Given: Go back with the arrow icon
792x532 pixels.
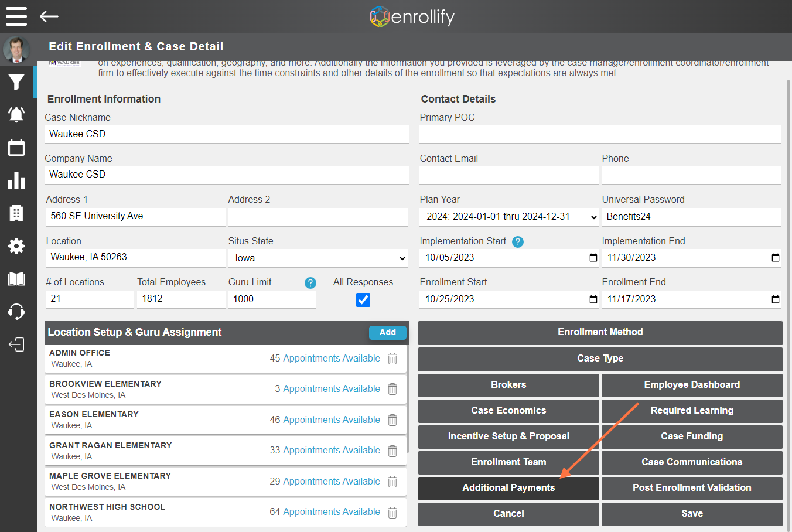Looking at the screenshot, I should click(x=49, y=16).
